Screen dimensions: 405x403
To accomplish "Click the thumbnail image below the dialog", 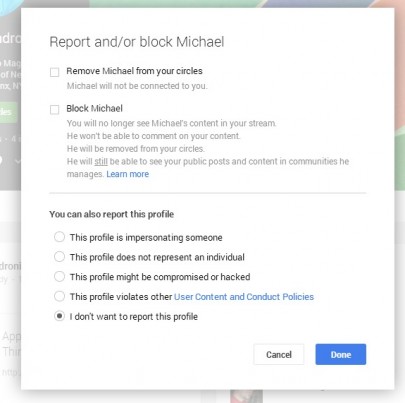I will coord(246,396).
